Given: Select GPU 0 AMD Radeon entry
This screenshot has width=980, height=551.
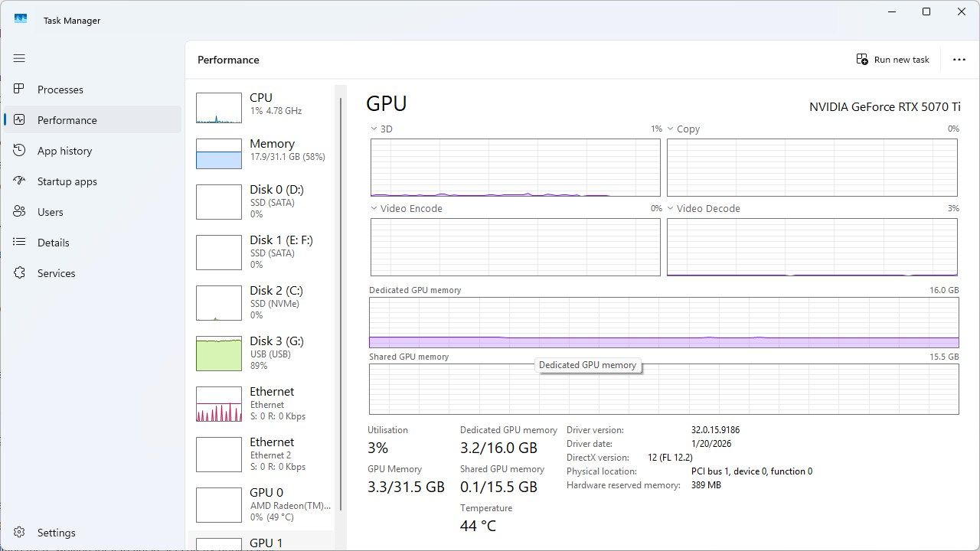Looking at the screenshot, I should (261, 505).
